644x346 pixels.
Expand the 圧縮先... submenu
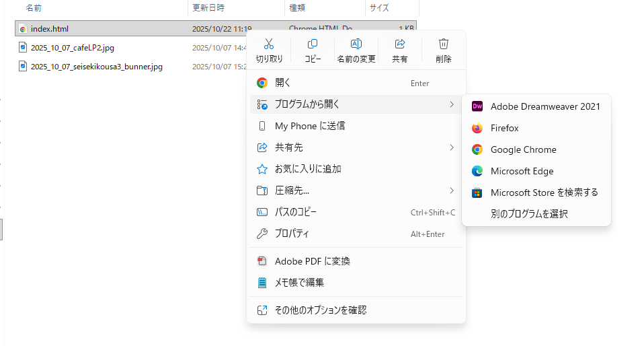[x=452, y=191]
